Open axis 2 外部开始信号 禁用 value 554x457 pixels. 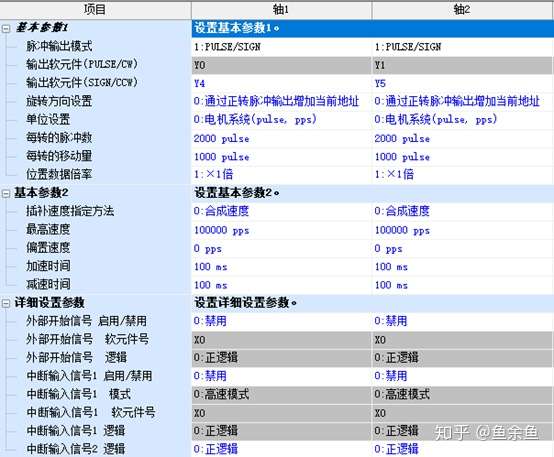(x=462, y=322)
